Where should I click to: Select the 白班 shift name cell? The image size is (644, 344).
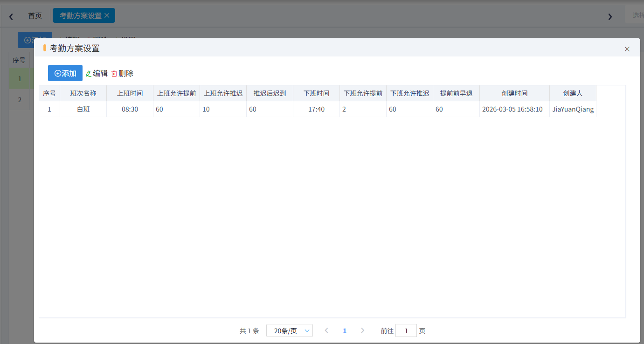[83, 109]
